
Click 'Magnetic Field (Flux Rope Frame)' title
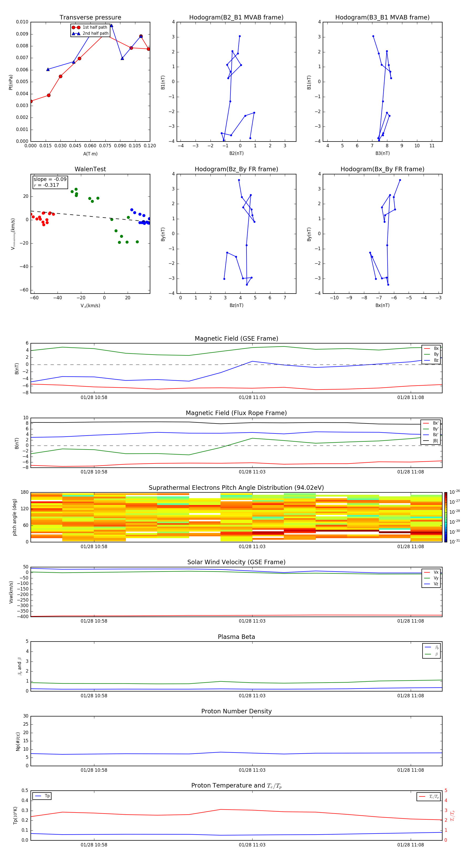[x=236, y=413]
